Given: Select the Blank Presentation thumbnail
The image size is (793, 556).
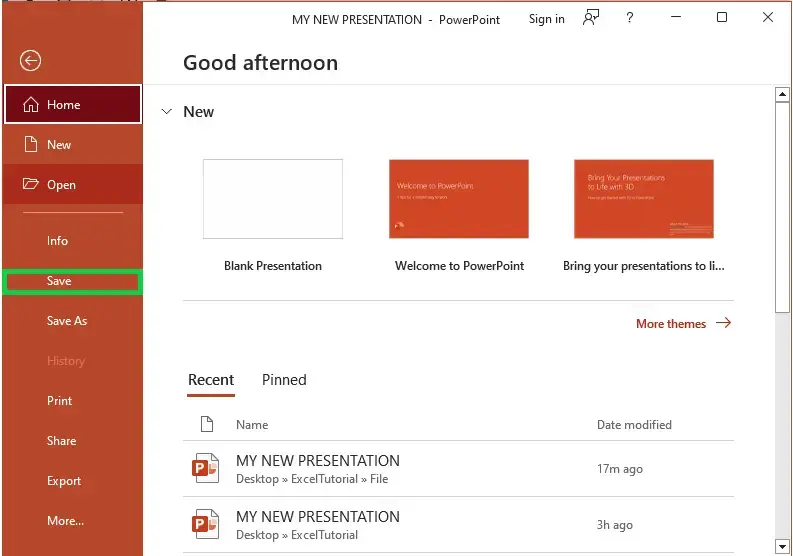Looking at the screenshot, I should tap(273, 199).
